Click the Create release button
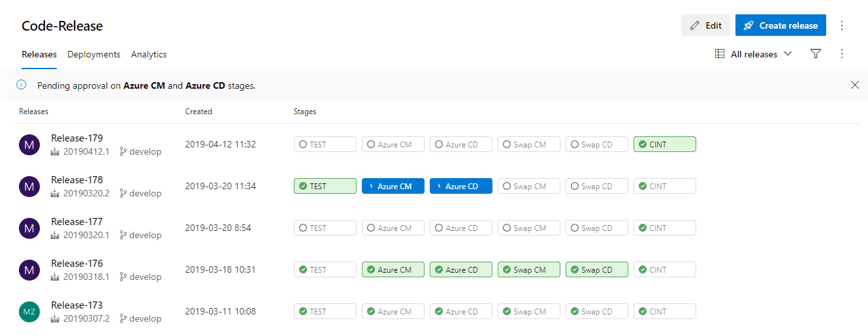The image size is (868, 336). [x=780, y=25]
